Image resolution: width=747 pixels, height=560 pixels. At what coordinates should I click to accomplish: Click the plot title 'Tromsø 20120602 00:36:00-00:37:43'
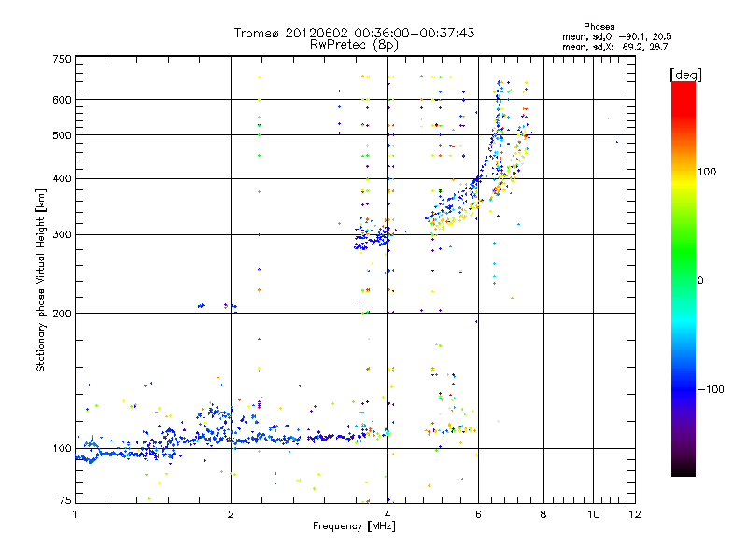(x=354, y=33)
